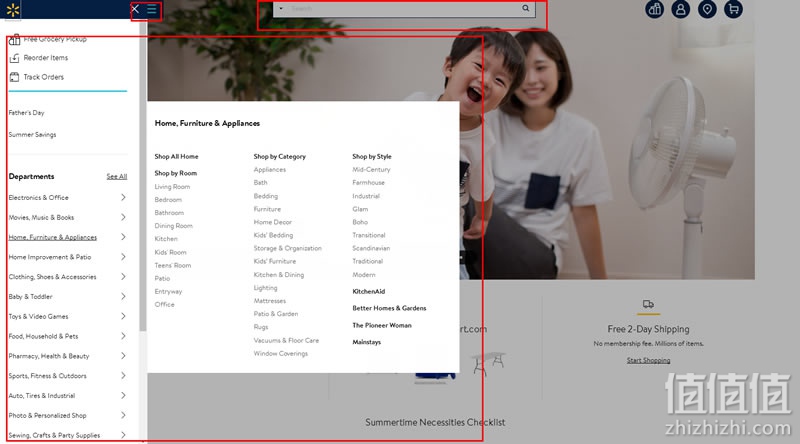Open Appliances category link
The height and width of the screenshot is (444, 800).
click(x=270, y=169)
